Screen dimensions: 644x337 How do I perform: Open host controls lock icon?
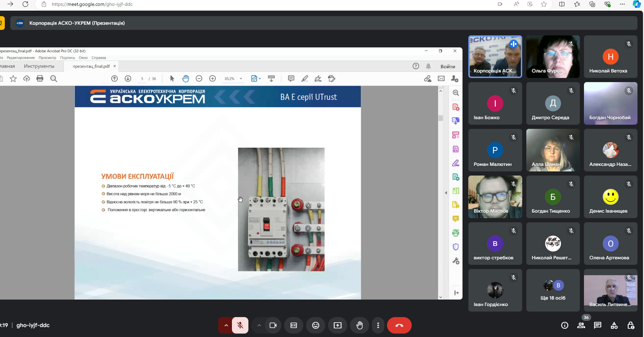pos(631,325)
